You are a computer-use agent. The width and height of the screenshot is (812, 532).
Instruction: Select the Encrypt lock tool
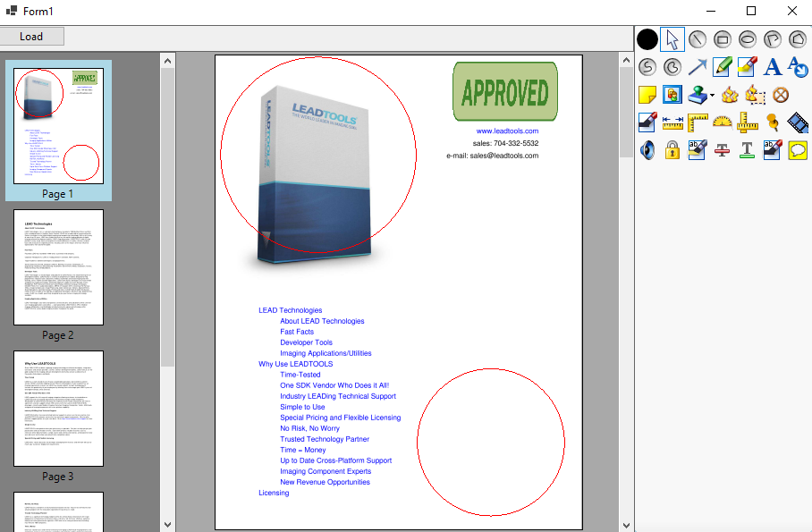click(672, 150)
